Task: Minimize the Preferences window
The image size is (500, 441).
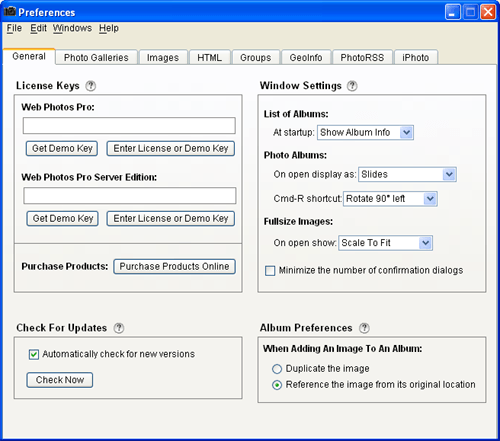Action: pyautogui.click(x=453, y=12)
